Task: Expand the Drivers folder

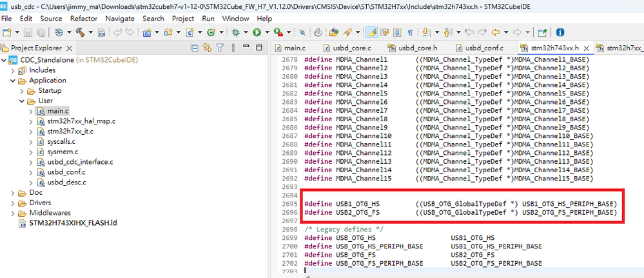Action: coord(13,203)
